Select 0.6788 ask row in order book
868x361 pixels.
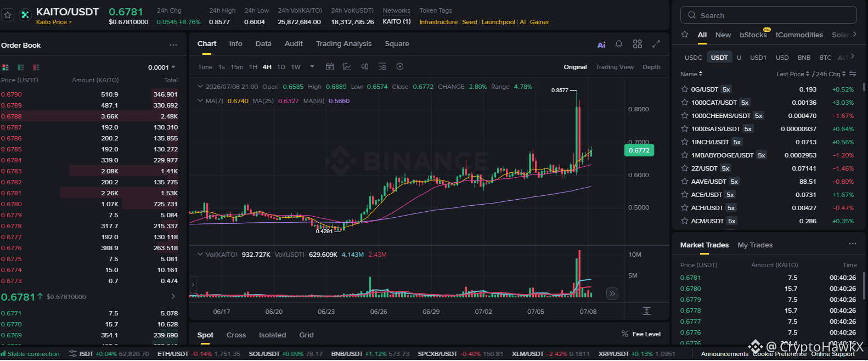click(89, 116)
